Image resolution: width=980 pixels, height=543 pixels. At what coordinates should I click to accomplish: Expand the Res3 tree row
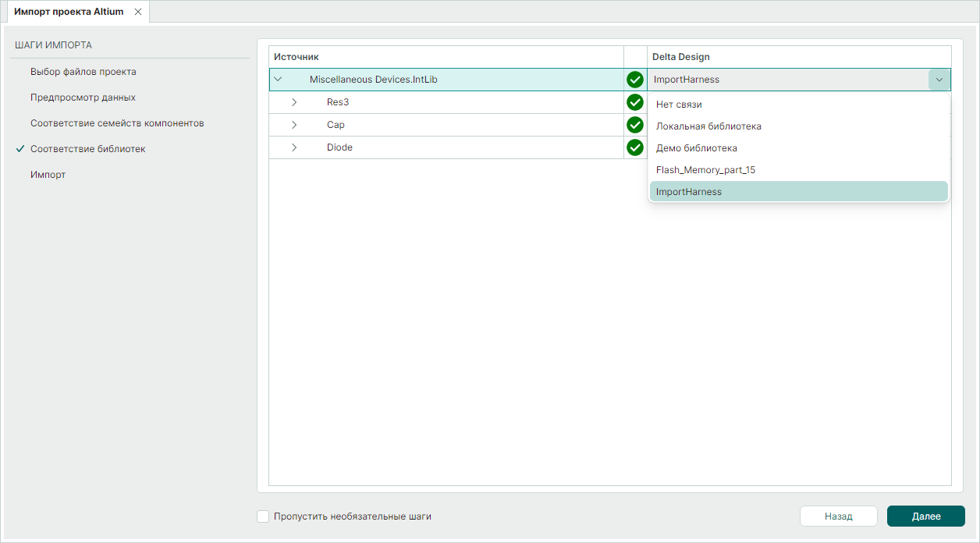tap(294, 102)
